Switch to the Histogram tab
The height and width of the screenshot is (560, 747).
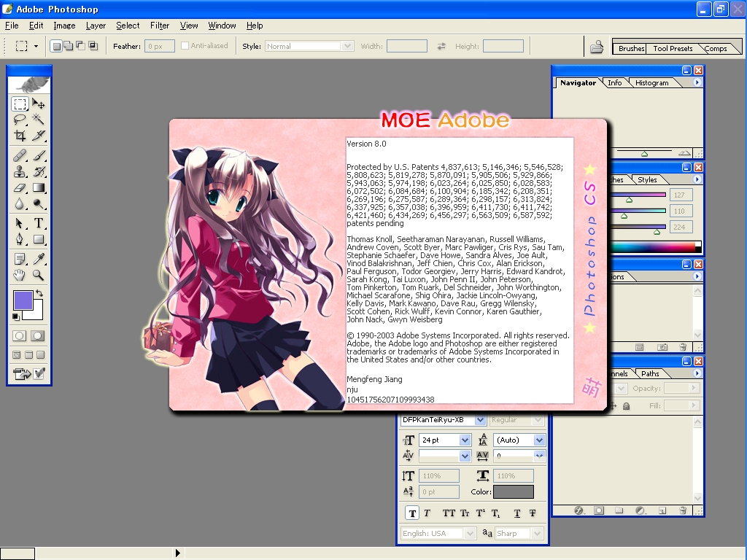(x=651, y=83)
